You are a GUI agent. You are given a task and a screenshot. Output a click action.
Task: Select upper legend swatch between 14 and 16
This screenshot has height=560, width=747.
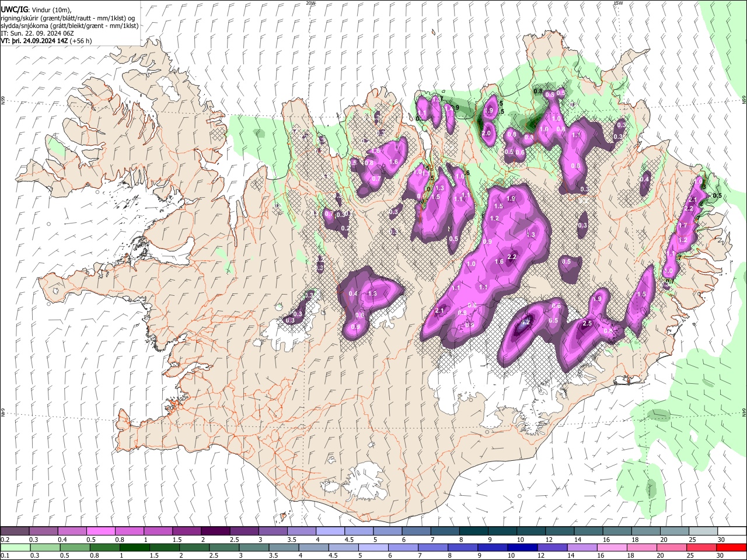(587, 531)
